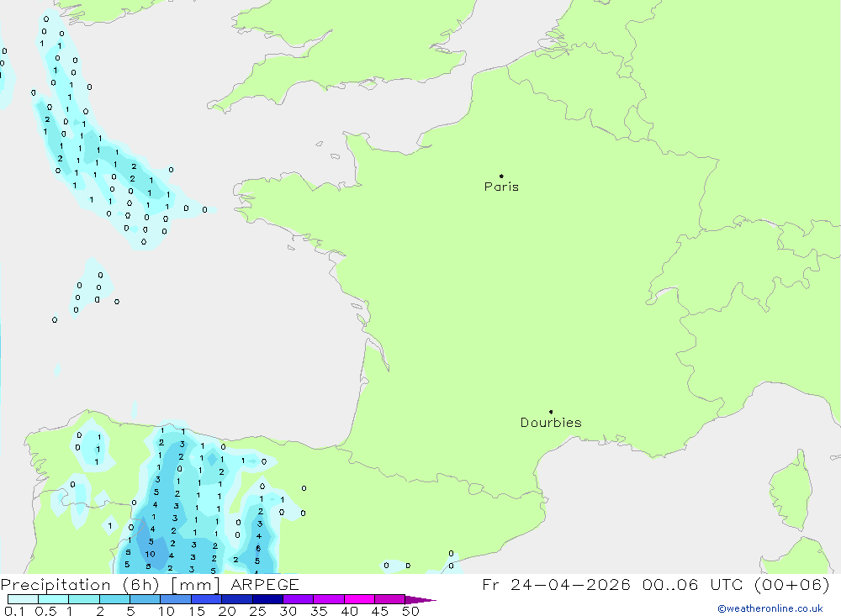The image size is (841, 616).
Task: Click the 20 legend scale label
Action: (227, 611)
